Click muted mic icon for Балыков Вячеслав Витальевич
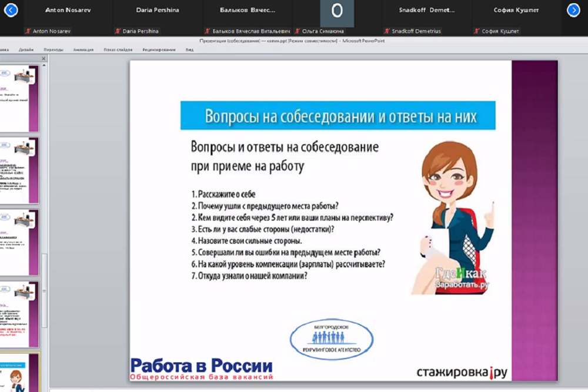The height and width of the screenshot is (392, 588). (x=208, y=31)
